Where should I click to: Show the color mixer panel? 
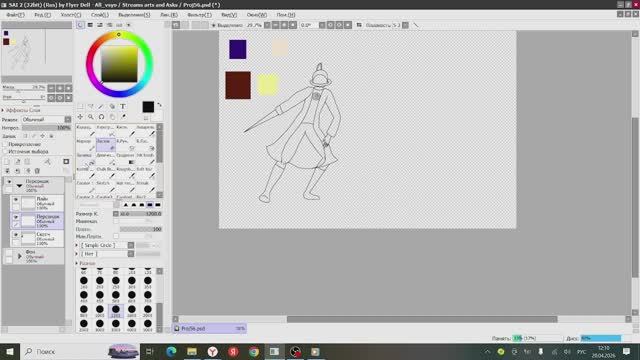coord(109,25)
